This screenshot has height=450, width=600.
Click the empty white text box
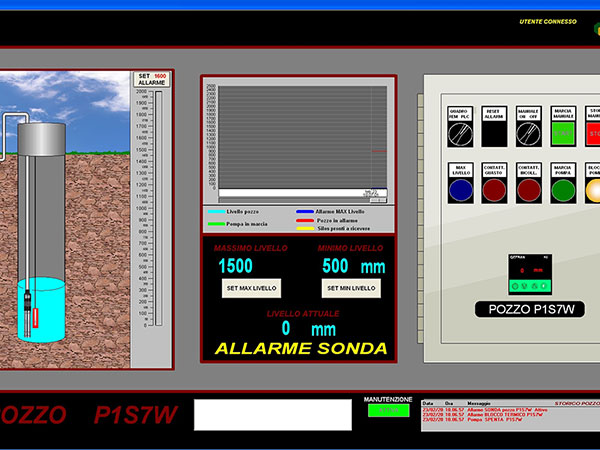pos(273,415)
